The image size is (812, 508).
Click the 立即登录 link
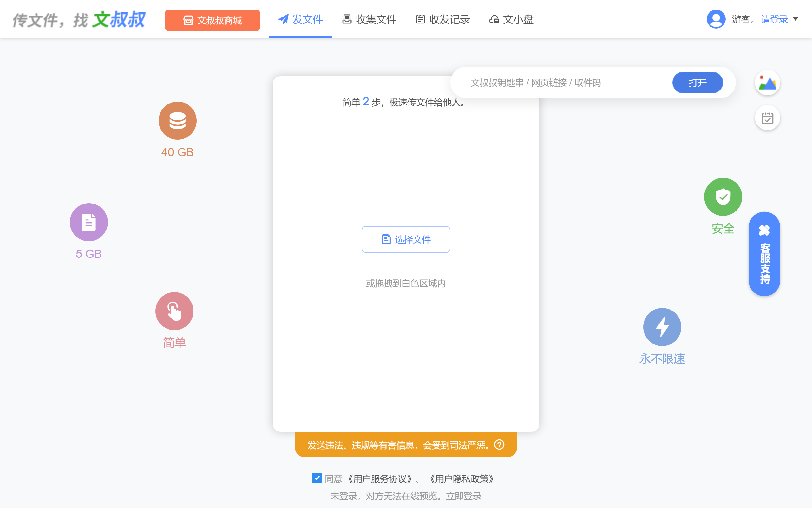pyautogui.click(x=464, y=496)
